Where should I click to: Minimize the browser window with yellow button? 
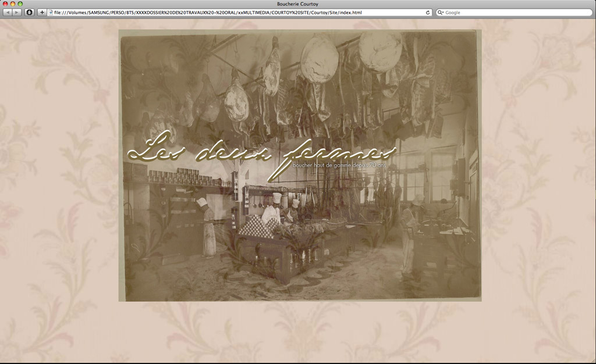pos(12,3)
